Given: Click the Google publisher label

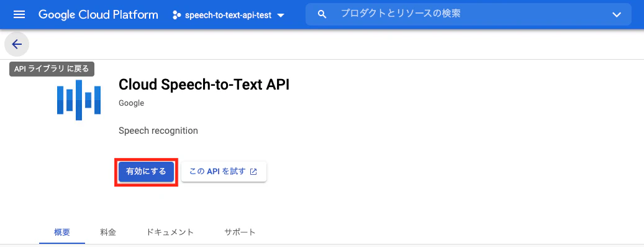Looking at the screenshot, I should click(x=132, y=103).
